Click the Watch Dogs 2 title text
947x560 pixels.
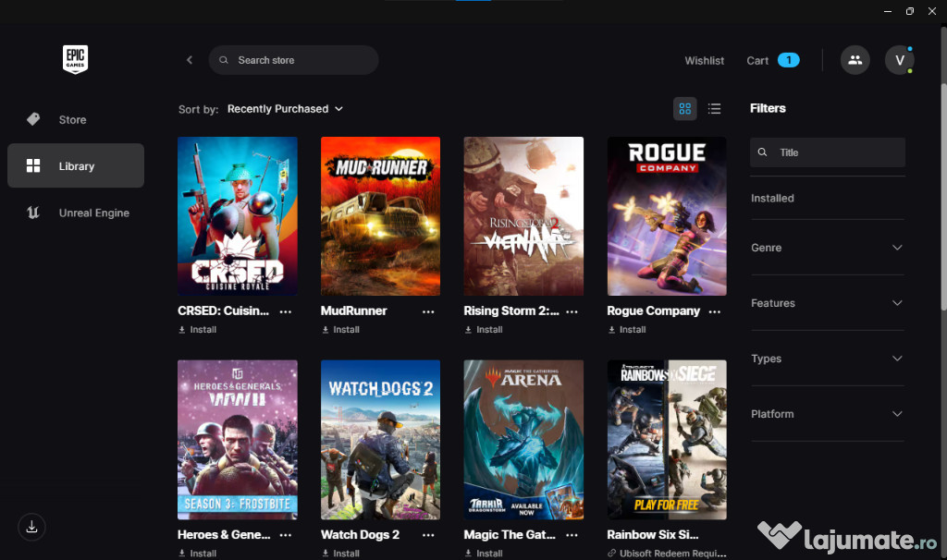point(360,535)
